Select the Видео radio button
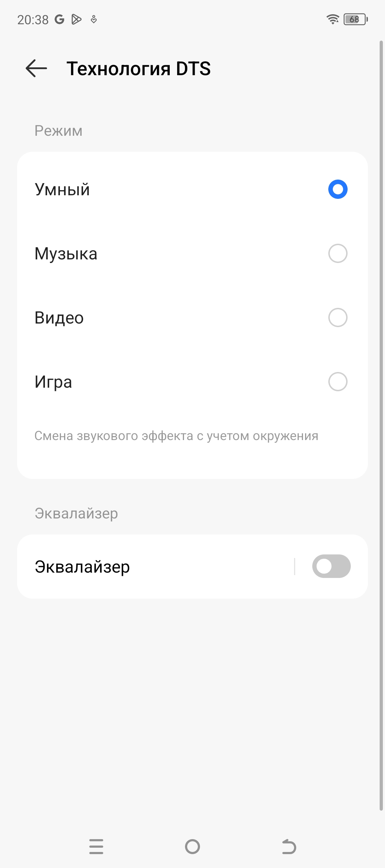Screen dimensions: 385x868 pos(338,317)
